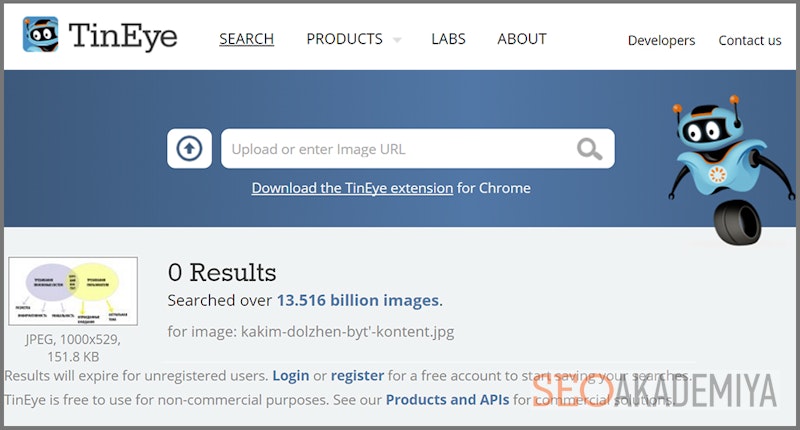Go to the Labs page
Viewport: 800px width, 430px height.
(x=448, y=39)
